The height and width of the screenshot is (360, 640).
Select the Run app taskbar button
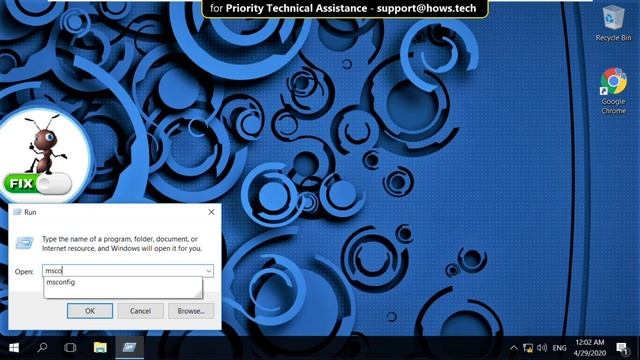(129, 348)
